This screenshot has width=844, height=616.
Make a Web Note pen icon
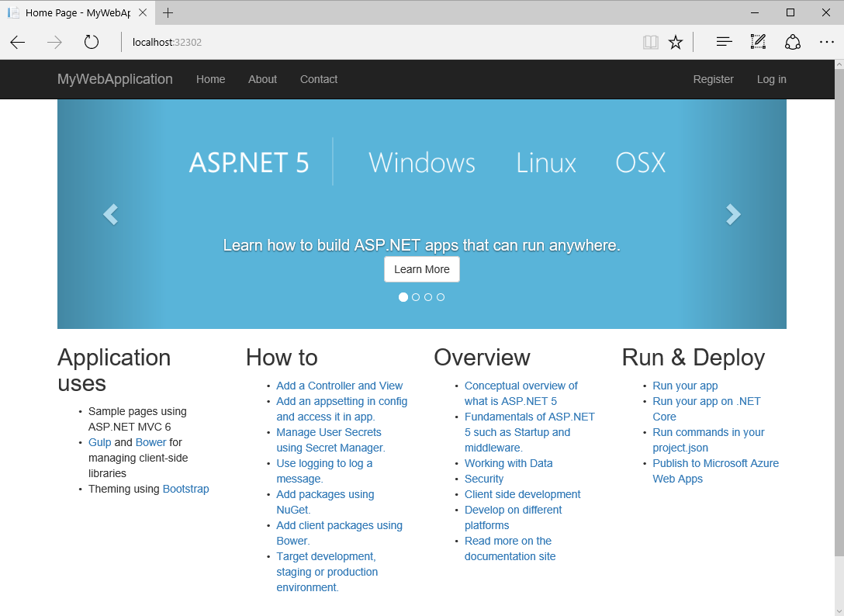pyautogui.click(x=758, y=42)
